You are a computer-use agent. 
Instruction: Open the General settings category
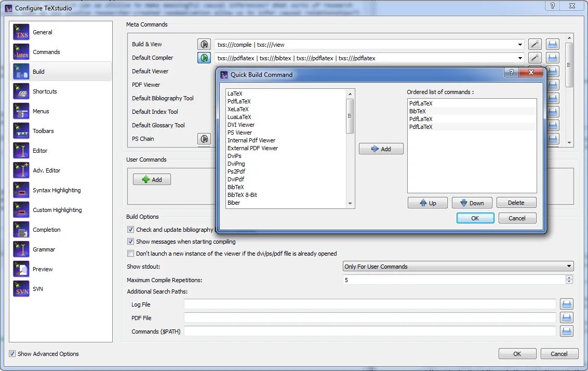tap(61, 32)
